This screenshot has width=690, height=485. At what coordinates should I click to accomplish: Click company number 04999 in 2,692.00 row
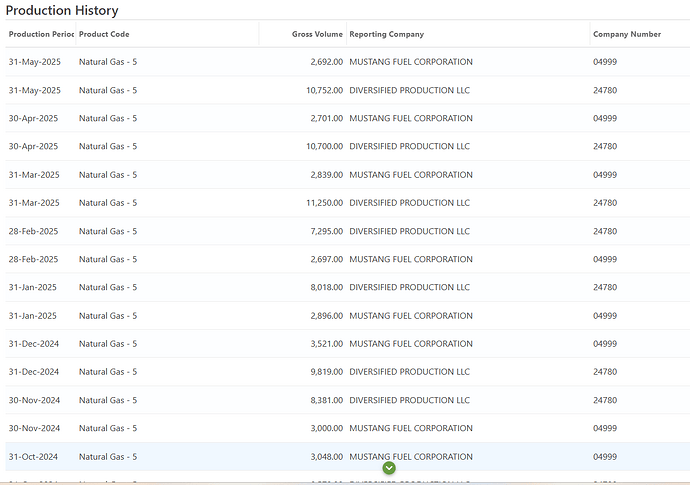[605, 62]
